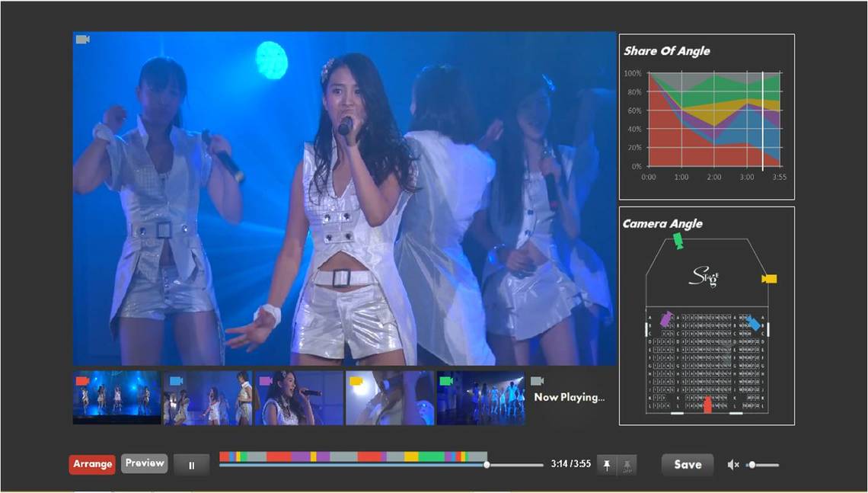
Task: Open the red camera thumbnail view
Action: [116, 398]
